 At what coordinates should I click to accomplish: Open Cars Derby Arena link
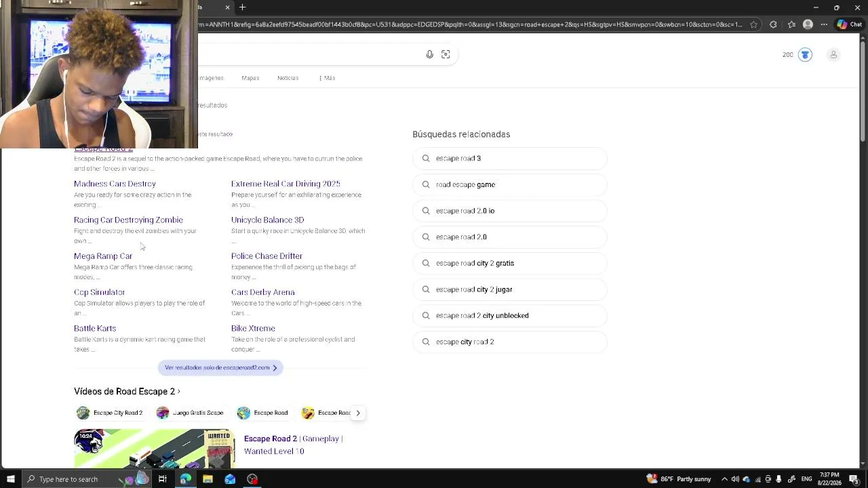point(262,292)
